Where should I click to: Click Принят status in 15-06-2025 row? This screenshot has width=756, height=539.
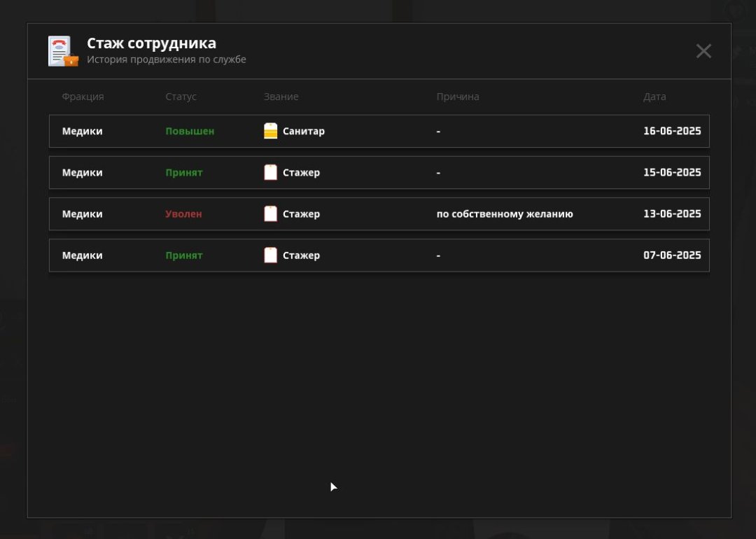pos(183,172)
